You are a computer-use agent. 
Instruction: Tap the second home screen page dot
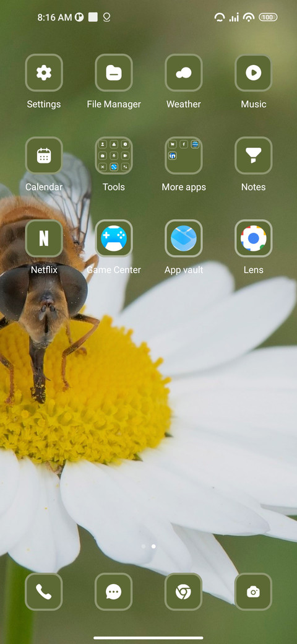[x=153, y=546]
